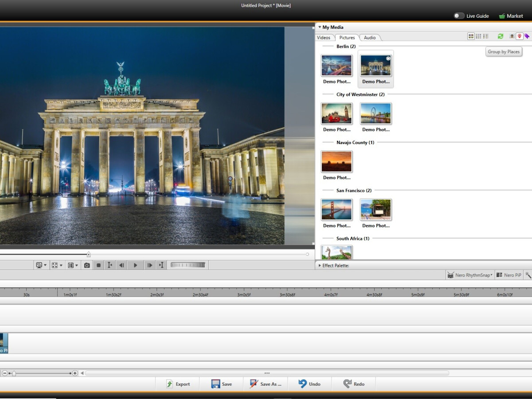Select the small thumbnails view icon
This screenshot has width=532, height=399.
coord(477,36)
